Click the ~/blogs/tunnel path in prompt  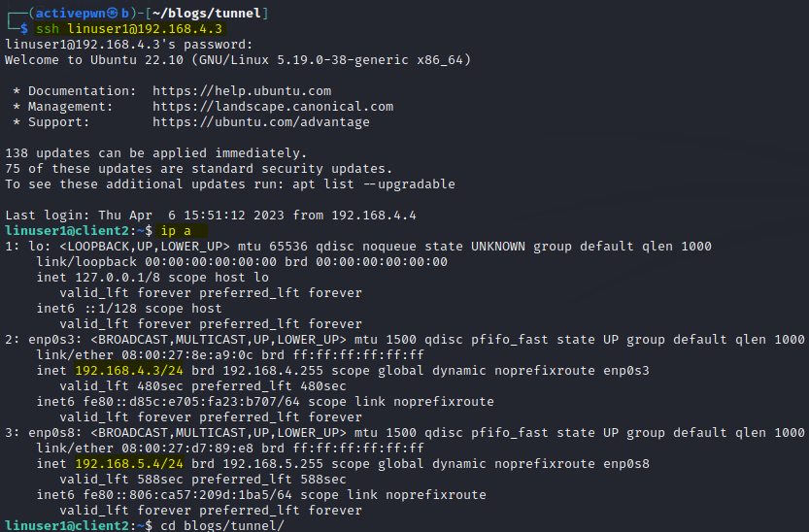(206, 14)
